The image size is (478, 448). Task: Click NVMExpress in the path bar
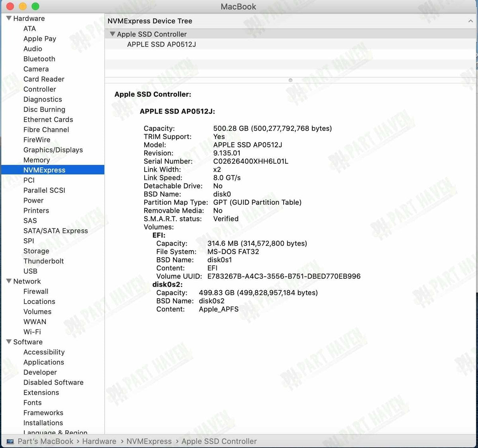[149, 442]
